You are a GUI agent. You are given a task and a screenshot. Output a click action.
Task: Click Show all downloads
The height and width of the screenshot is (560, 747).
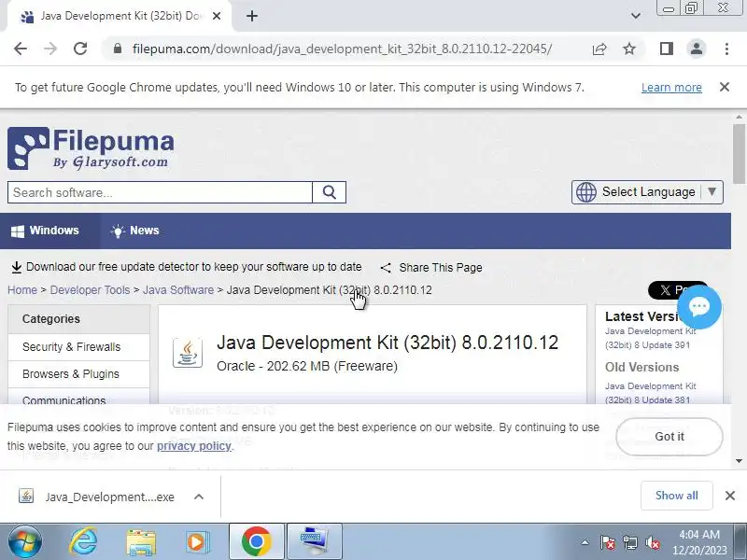[x=676, y=496]
